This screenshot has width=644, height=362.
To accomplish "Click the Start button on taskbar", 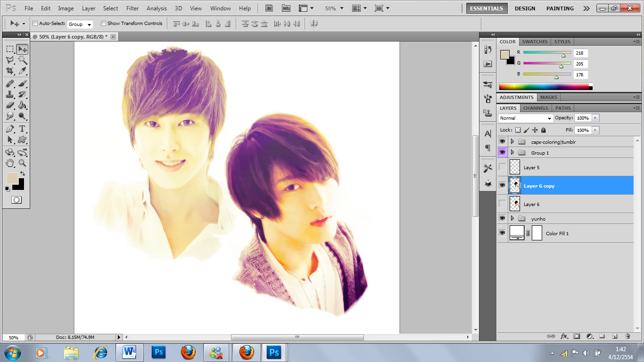I will pyautogui.click(x=12, y=352).
